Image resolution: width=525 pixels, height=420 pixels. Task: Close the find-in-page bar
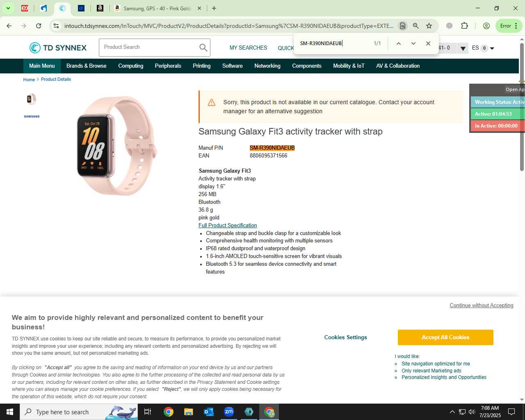pos(428,43)
